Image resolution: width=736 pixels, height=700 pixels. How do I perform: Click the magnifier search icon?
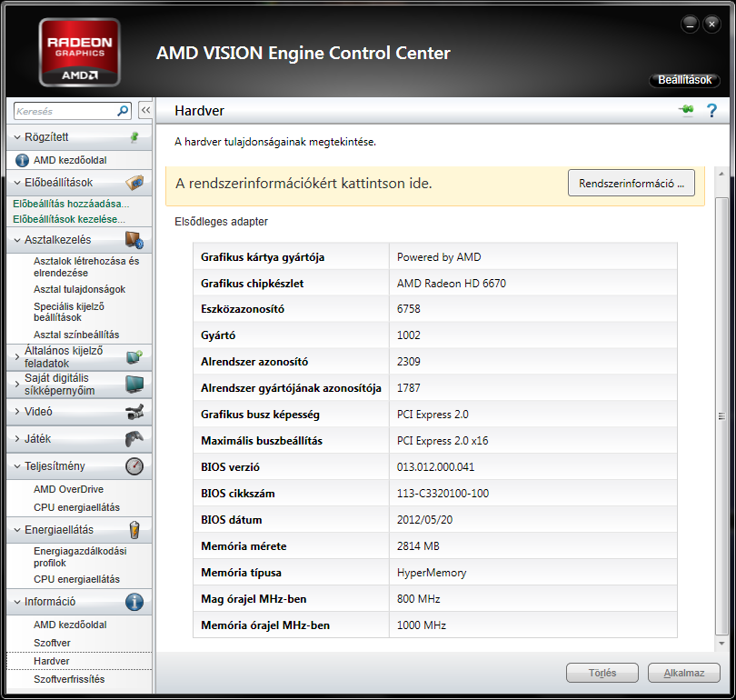(x=123, y=111)
